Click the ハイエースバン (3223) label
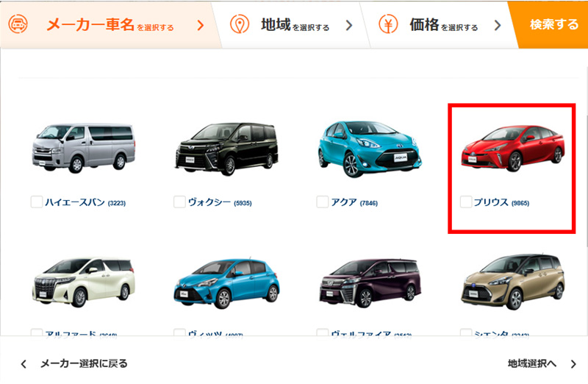588x384 pixels. coord(85,202)
